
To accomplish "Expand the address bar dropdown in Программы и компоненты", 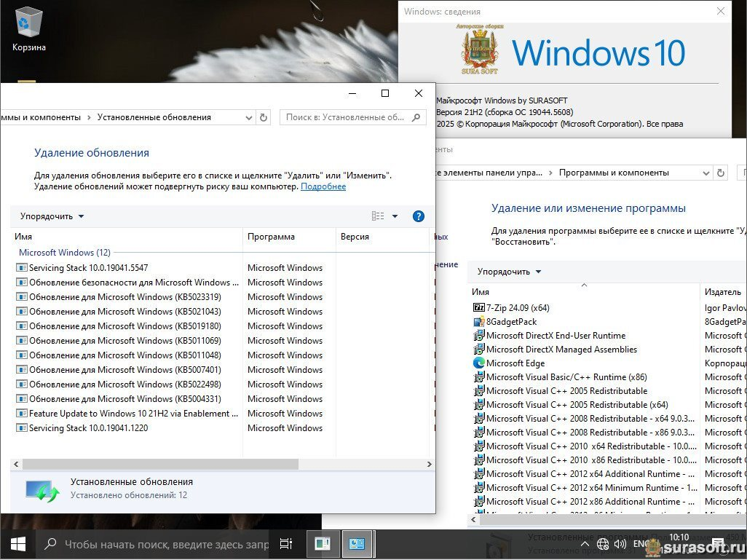I will tap(706, 173).
